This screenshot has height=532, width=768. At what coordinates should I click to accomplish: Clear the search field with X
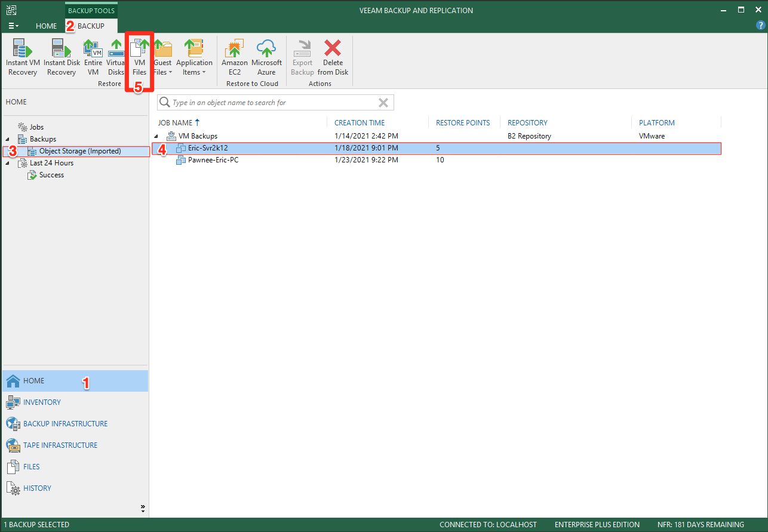point(384,103)
